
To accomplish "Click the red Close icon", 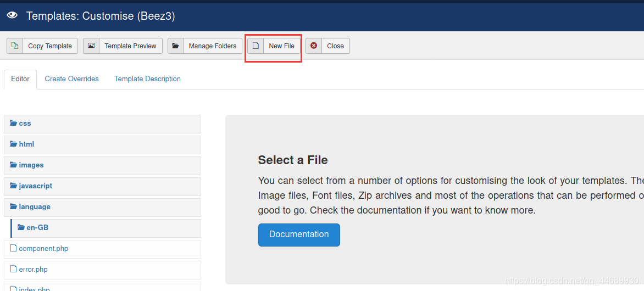I will (x=314, y=46).
